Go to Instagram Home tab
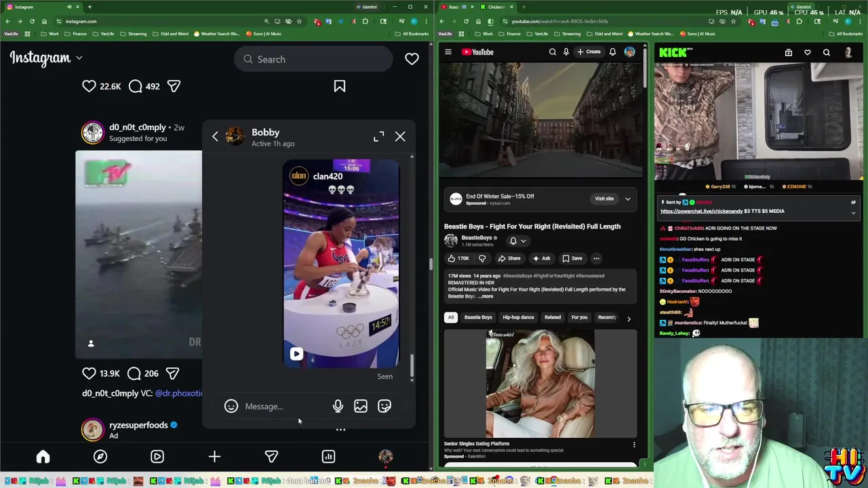868x488 pixels. (43, 457)
